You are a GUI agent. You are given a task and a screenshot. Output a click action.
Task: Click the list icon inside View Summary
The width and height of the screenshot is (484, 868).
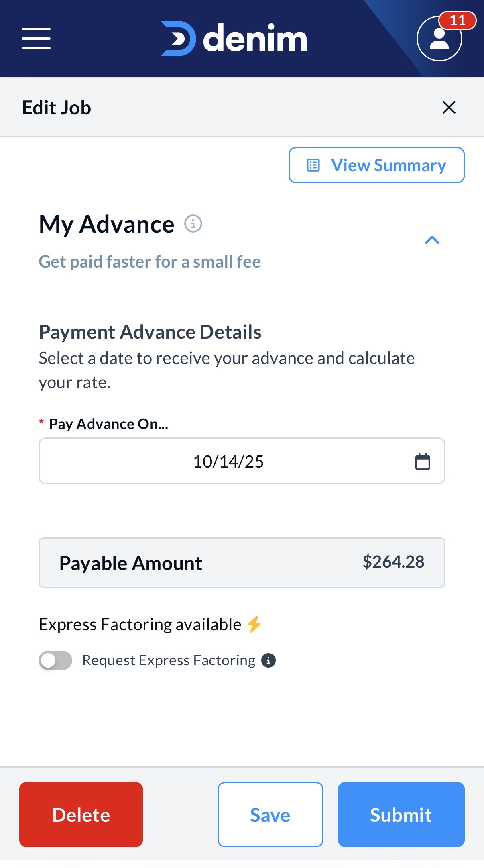(x=313, y=165)
